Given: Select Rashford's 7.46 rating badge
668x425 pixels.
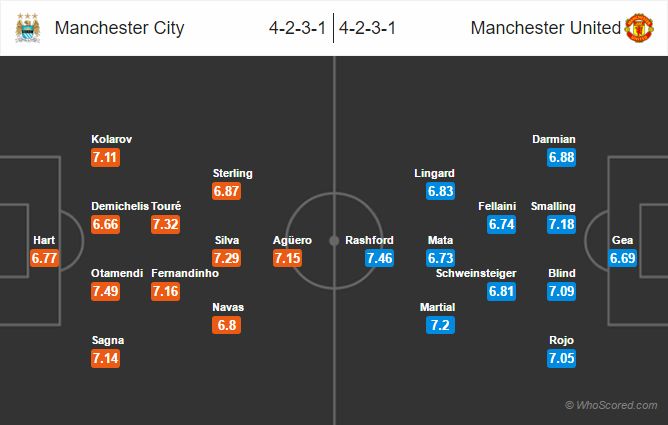Looking at the screenshot, I should pos(379,258).
